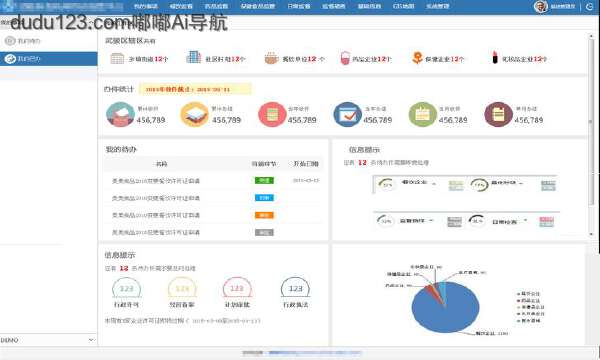Click the calendar-style township street icon

click(117, 59)
